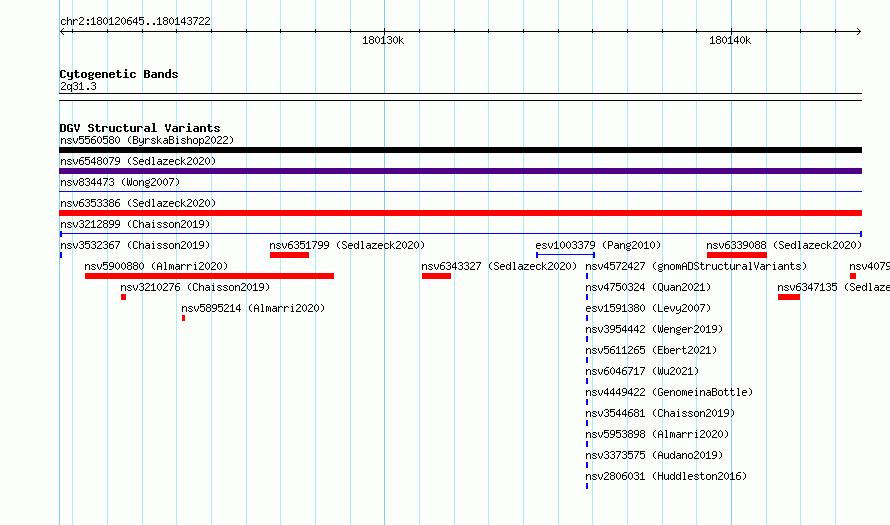Click nsv4750324 (Quan2021) label
Screen dimensions: 890x525
click(x=648, y=287)
